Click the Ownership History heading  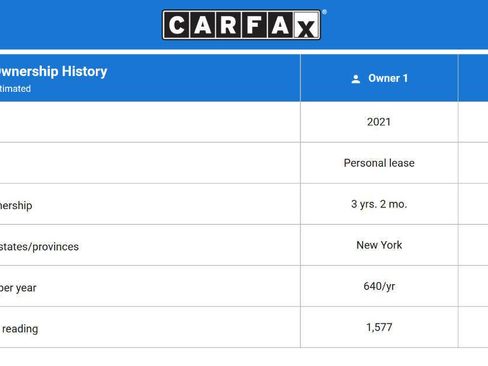(53, 71)
